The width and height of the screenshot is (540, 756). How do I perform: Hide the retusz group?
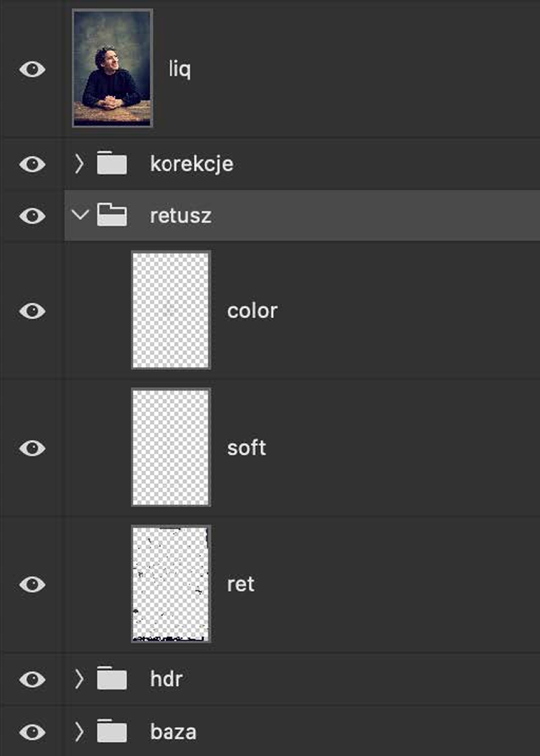click(32, 216)
